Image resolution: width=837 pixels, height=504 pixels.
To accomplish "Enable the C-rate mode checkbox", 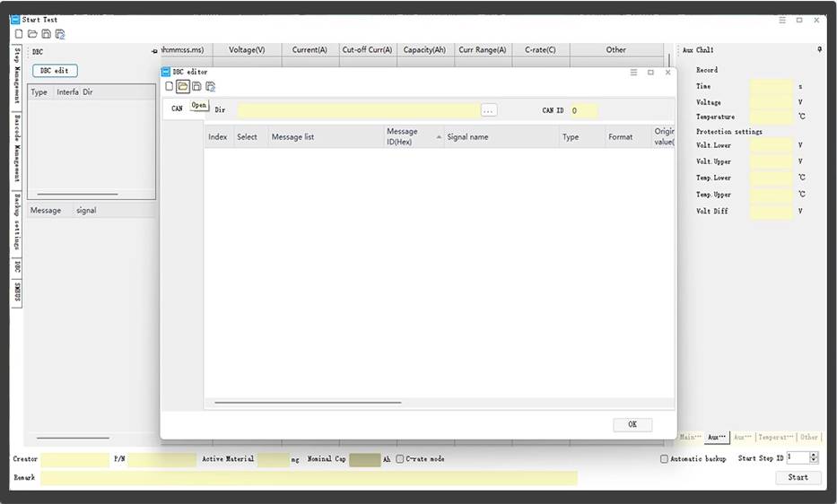I will [400, 458].
